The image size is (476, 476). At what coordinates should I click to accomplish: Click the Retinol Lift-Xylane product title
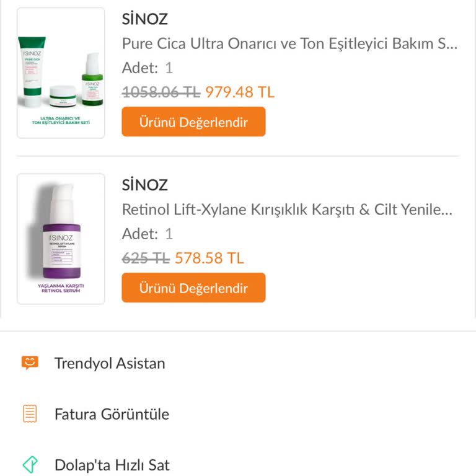tap(287, 209)
